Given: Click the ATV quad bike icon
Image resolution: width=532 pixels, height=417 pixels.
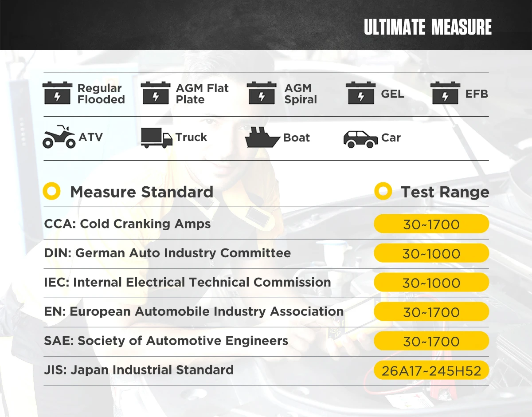Looking at the screenshot, I should [x=59, y=137].
